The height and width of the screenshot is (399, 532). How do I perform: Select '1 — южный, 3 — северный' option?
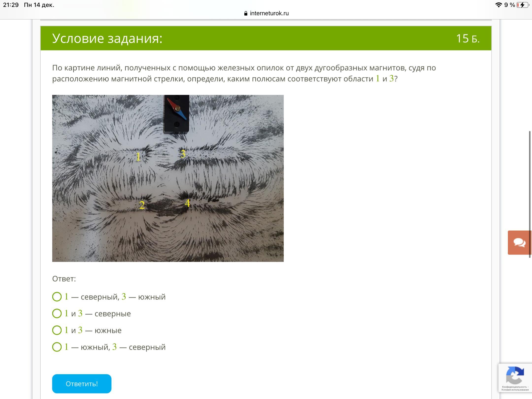pos(109,347)
